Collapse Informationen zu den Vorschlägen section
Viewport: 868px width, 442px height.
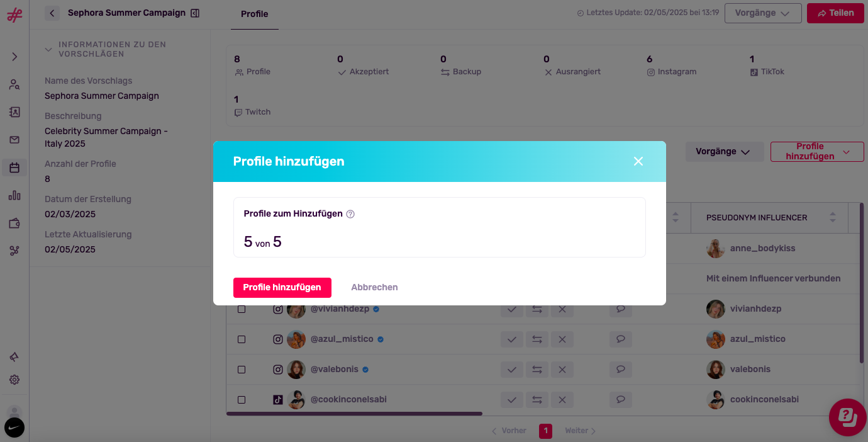pyautogui.click(x=48, y=49)
